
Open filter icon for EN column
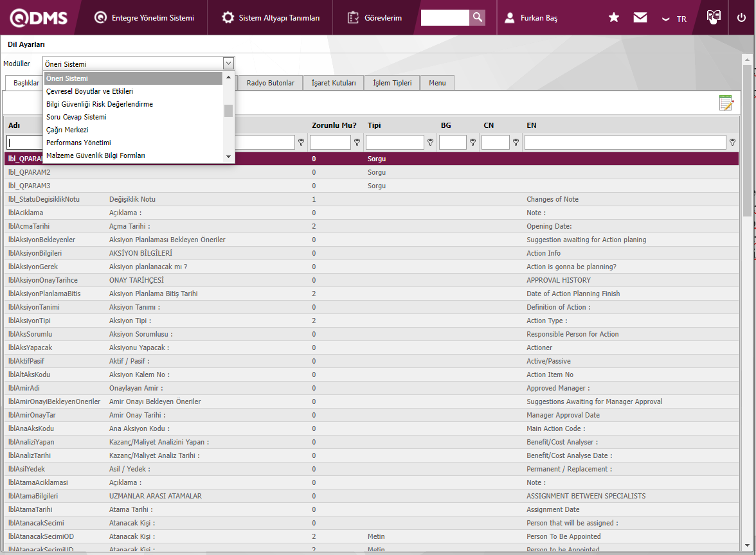click(732, 143)
